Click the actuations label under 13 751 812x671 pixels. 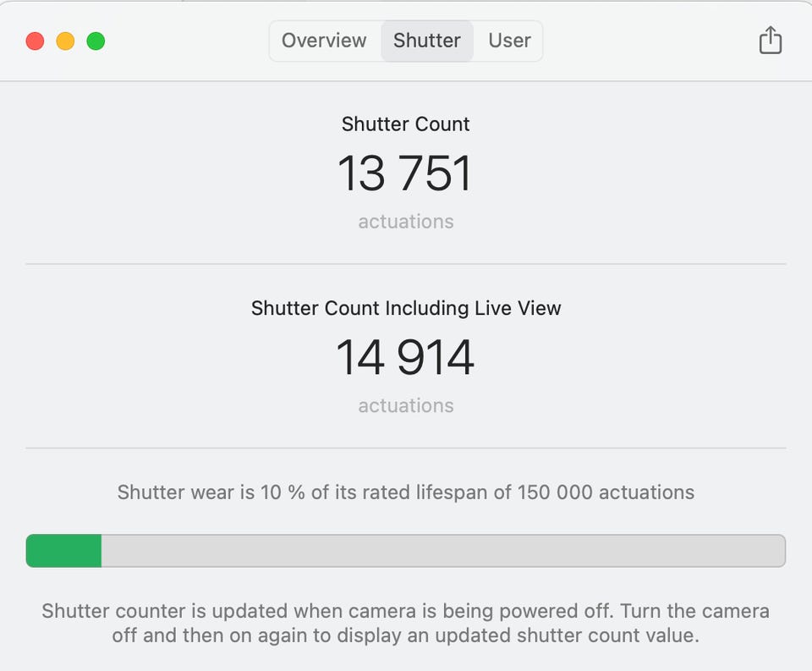[406, 222]
